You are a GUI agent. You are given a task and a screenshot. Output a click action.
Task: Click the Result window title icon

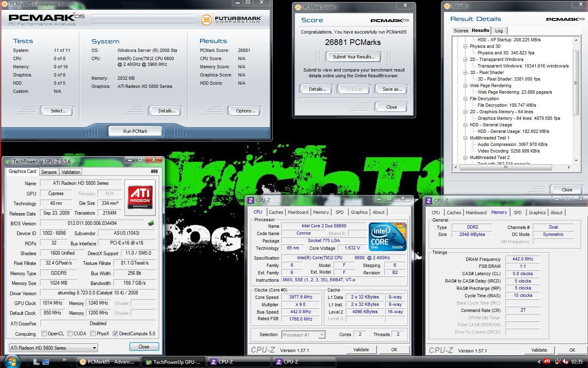(448, 6)
